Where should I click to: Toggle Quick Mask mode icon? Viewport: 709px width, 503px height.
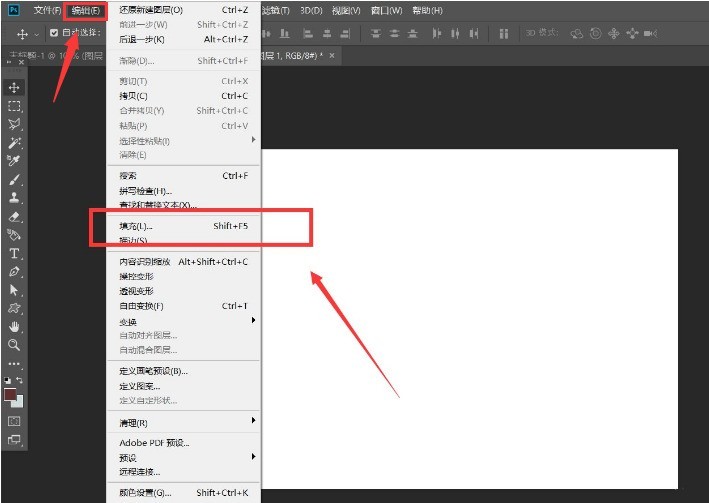(14, 421)
